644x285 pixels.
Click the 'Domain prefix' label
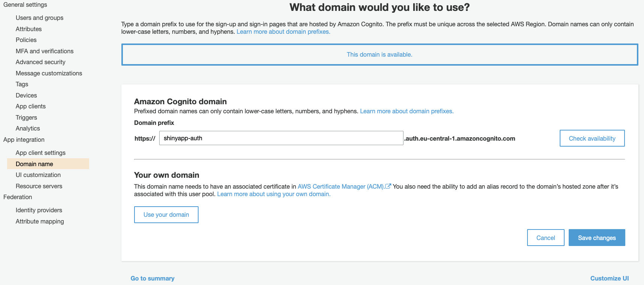(x=154, y=123)
